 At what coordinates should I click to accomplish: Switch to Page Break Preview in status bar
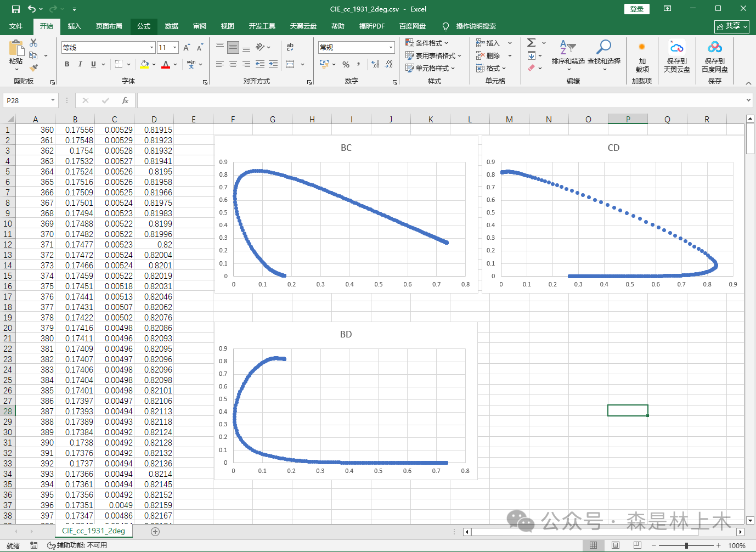coord(637,545)
